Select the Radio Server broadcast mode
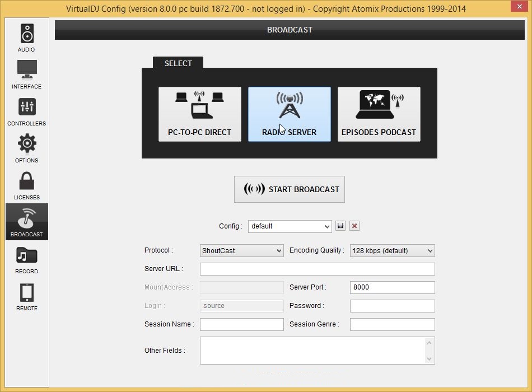This screenshot has width=532, height=392. point(290,114)
